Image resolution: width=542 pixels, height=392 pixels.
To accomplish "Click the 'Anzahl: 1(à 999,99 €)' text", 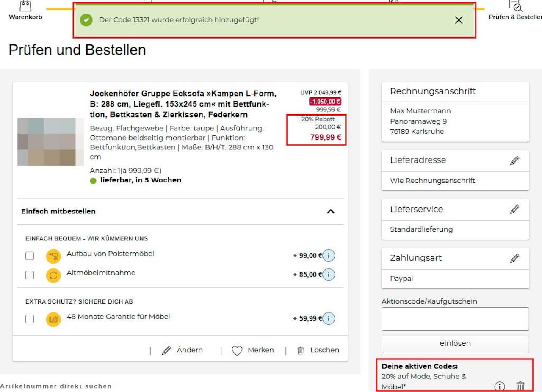I will coord(125,171).
